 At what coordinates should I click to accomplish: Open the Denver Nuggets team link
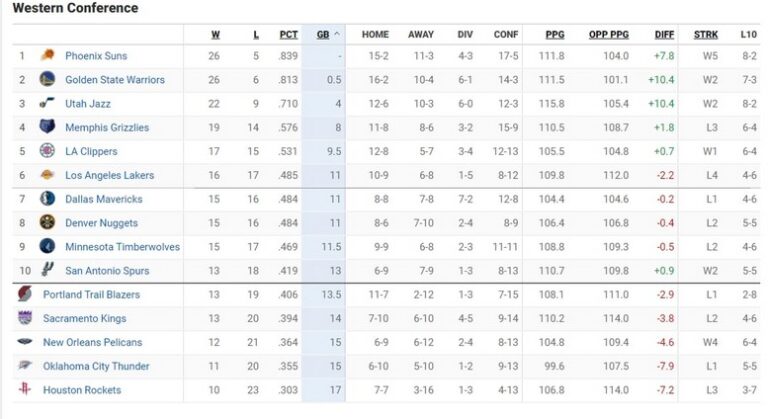point(101,223)
